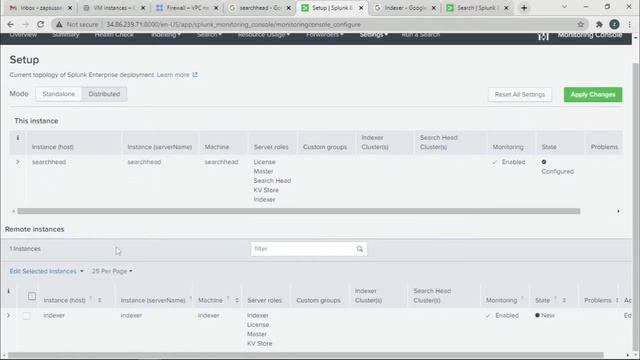The height and width of the screenshot is (360, 640).
Task: Open the Resource Usage menu
Action: pyautogui.click(x=264, y=35)
